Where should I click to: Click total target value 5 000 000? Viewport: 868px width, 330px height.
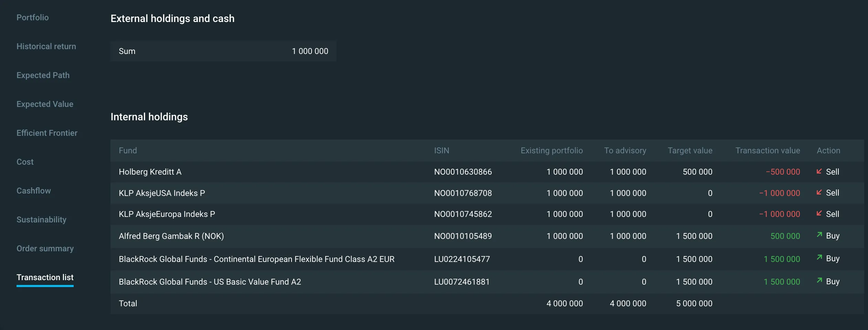click(x=694, y=304)
